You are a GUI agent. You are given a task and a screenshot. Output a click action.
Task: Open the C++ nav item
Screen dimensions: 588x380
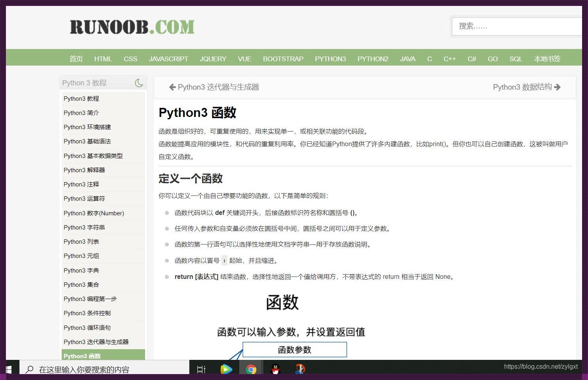click(x=450, y=59)
